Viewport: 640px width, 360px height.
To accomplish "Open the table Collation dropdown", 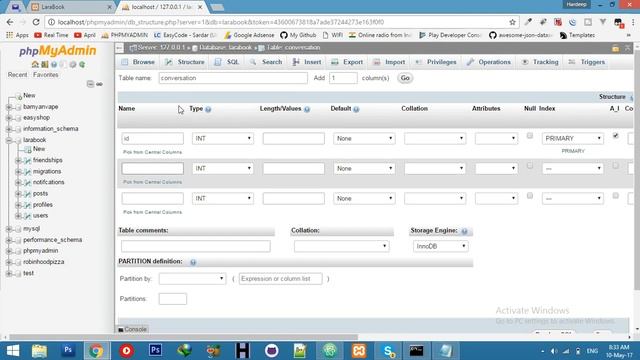I will pyautogui.click(x=342, y=247).
